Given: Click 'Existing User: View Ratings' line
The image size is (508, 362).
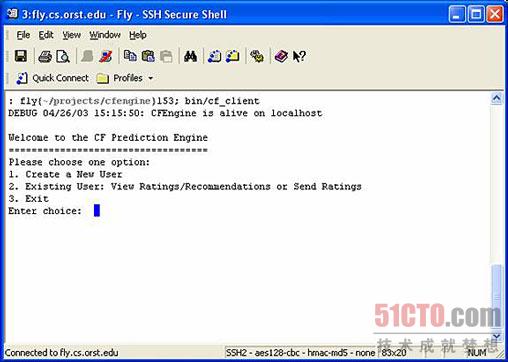Looking at the screenshot, I should [x=185, y=187].
